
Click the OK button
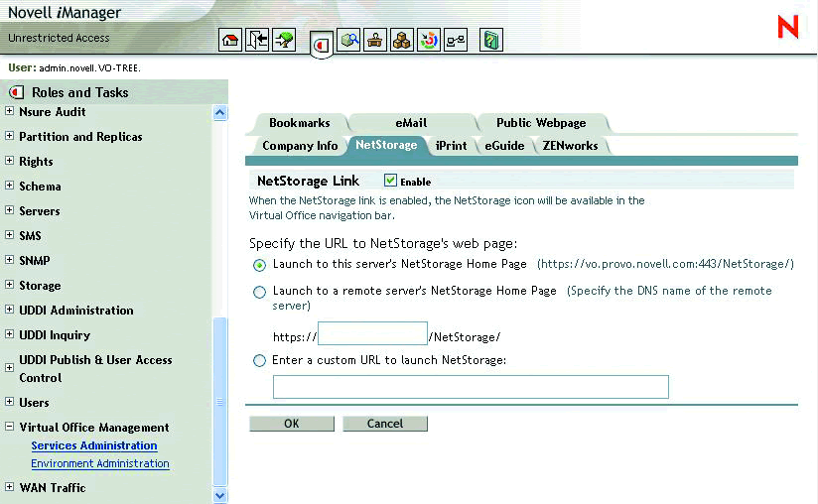(x=292, y=424)
